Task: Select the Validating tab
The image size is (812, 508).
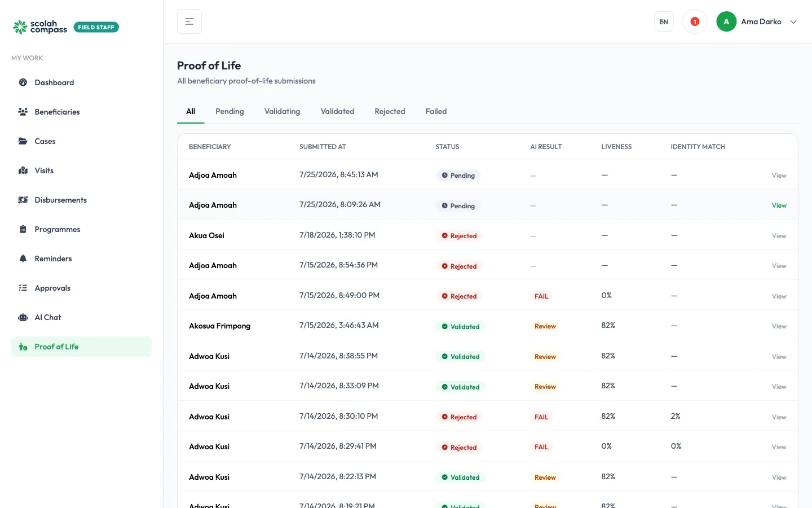Action: coord(282,111)
